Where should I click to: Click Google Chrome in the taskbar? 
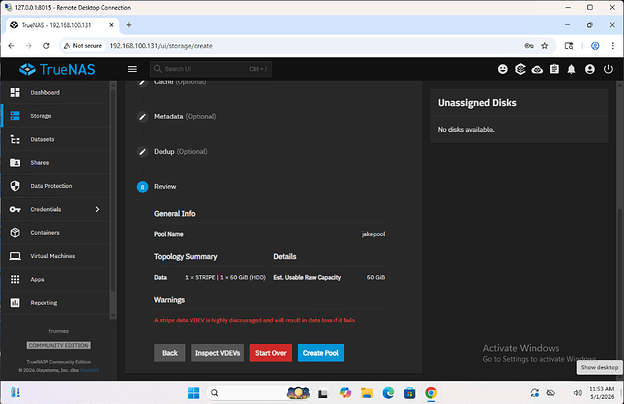click(x=431, y=393)
